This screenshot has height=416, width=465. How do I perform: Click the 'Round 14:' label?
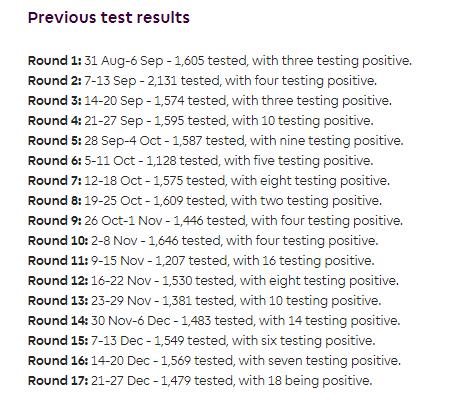tap(58, 321)
